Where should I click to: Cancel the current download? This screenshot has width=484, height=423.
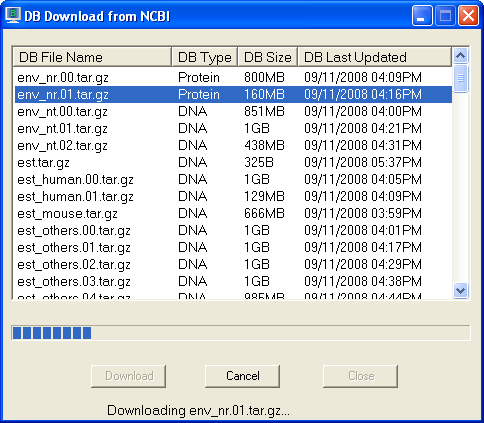click(242, 376)
